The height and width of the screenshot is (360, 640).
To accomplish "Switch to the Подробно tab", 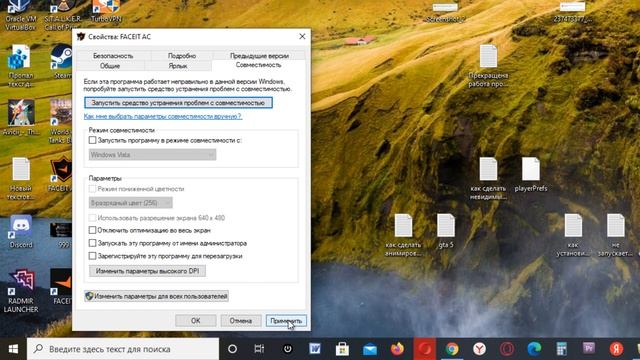I will click(x=182, y=56).
